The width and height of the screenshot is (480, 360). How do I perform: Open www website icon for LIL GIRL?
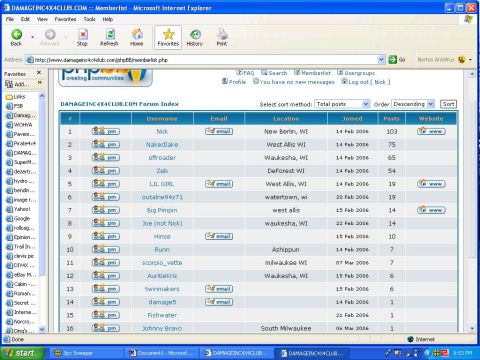[x=431, y=184]
